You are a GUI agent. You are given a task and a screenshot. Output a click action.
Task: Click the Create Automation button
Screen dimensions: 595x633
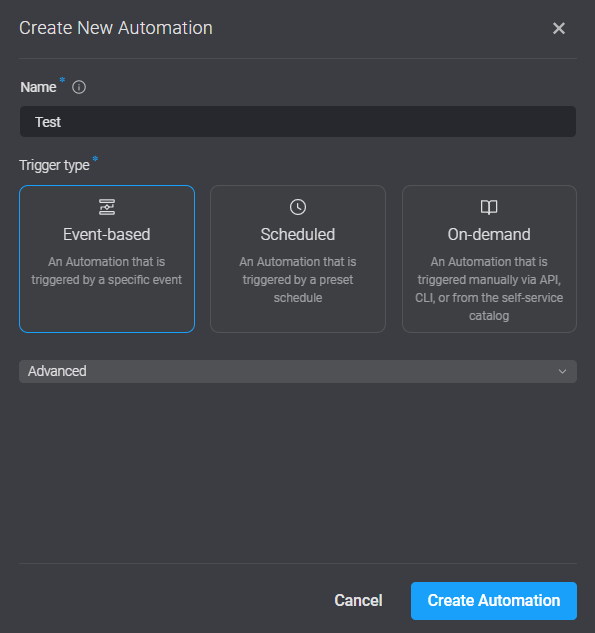494,601
